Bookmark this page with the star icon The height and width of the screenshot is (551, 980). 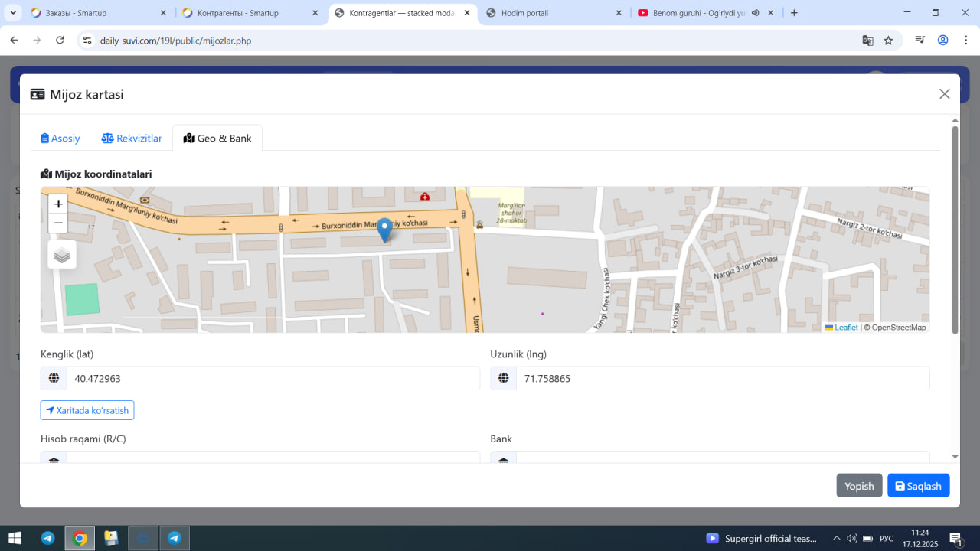point(888,41)
